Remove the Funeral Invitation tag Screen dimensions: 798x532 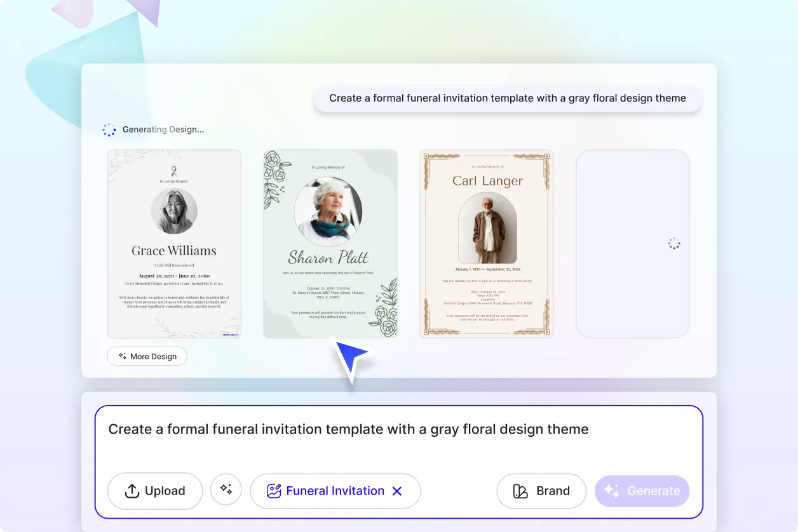[397, 491]
